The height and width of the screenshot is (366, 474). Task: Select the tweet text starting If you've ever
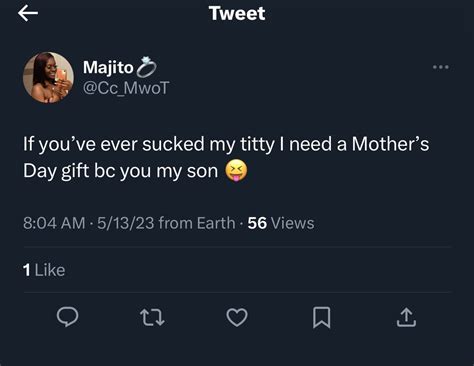(x=226, y=157)
